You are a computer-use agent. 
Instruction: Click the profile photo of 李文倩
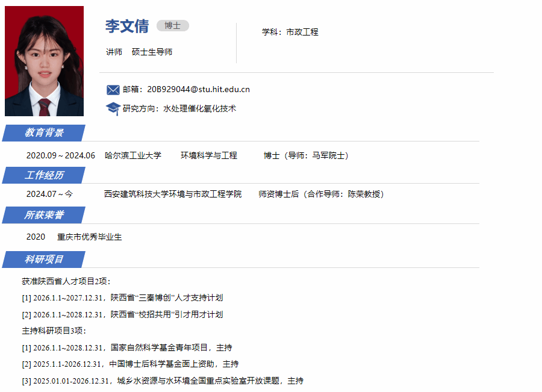point(44,61)
